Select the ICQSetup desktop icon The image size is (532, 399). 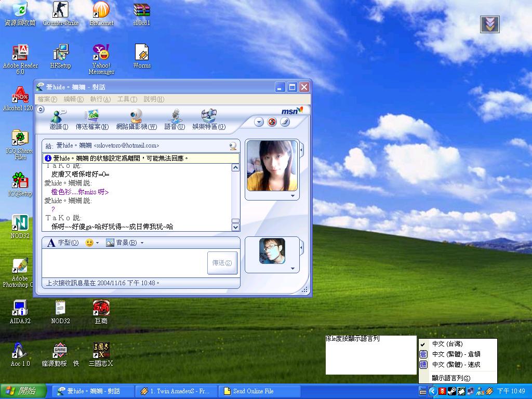tap(20, 185)
